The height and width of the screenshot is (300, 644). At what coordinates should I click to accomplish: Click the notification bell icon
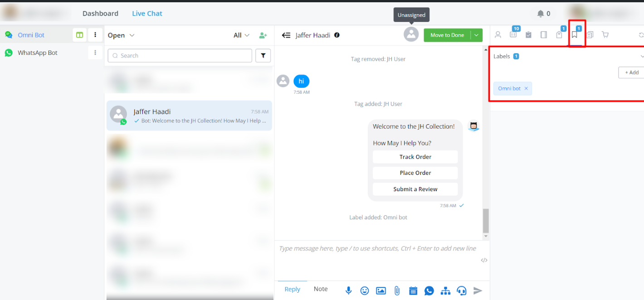pyautogui.click(x=540, y=14)
